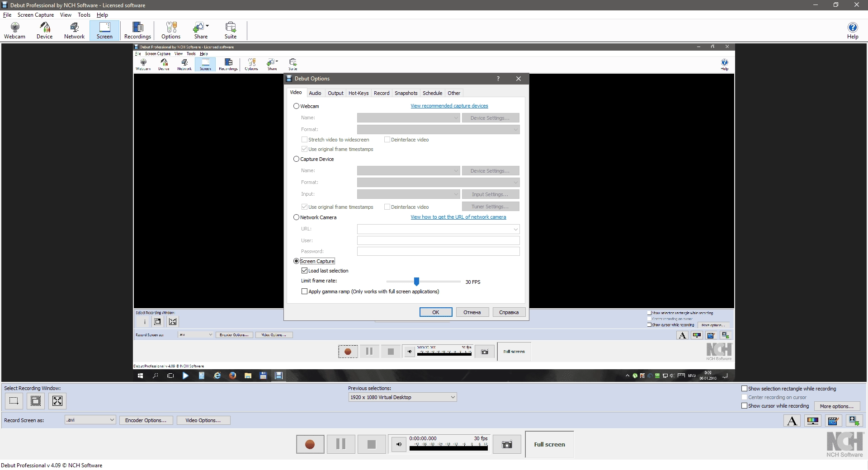Expand the Capture Device Name dropdown

coord(408,171)
